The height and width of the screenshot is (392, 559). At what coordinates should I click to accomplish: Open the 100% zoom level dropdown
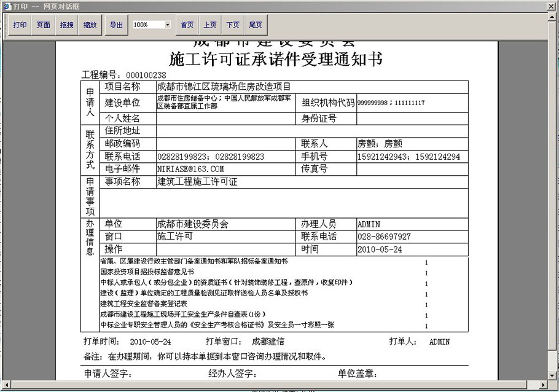click(x=168, y=25)
